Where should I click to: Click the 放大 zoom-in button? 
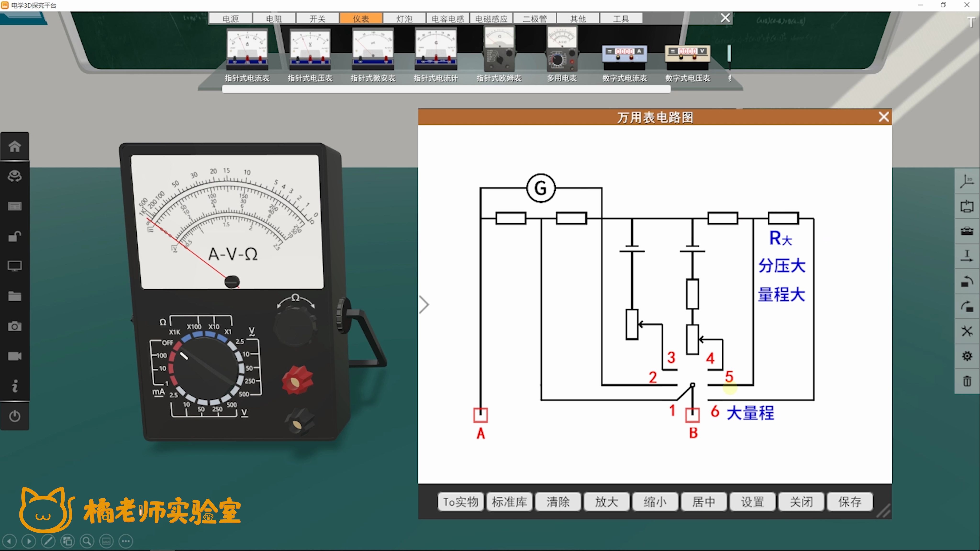pyautogui.click(x=607, y=502)
